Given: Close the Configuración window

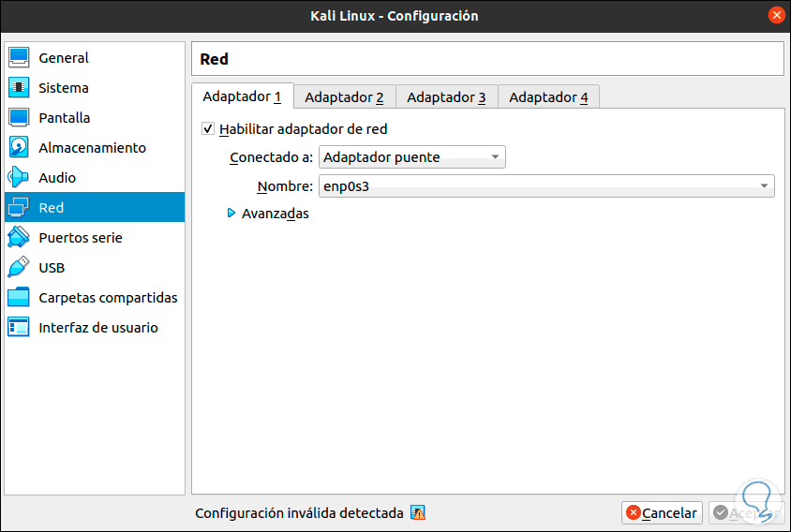Looking at the screenshot, I should [x=776, y=15].
